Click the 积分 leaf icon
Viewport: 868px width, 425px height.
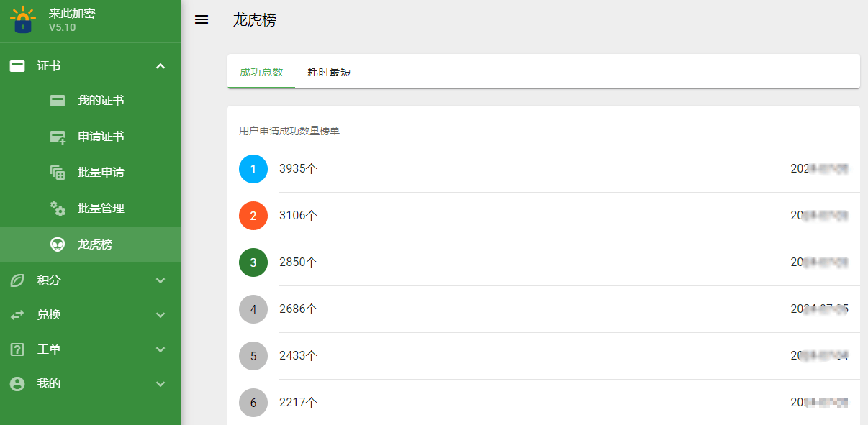click(x=17, y=280)
